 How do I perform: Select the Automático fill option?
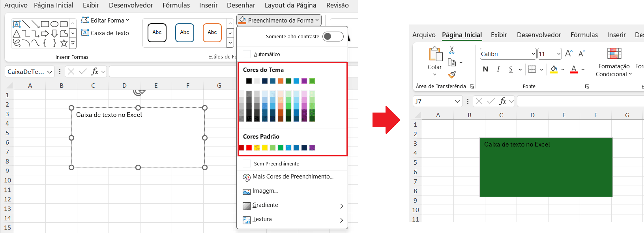[x=267, y=54]
